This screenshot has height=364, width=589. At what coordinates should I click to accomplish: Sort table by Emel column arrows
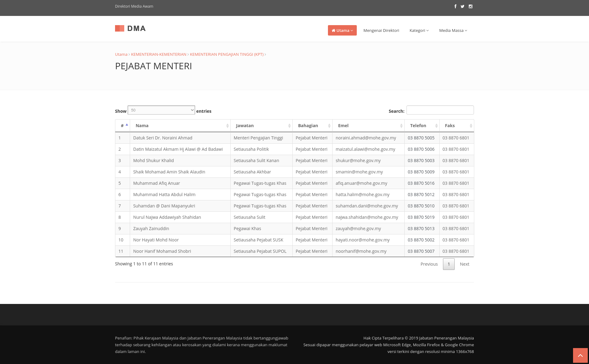pos(401,126)
